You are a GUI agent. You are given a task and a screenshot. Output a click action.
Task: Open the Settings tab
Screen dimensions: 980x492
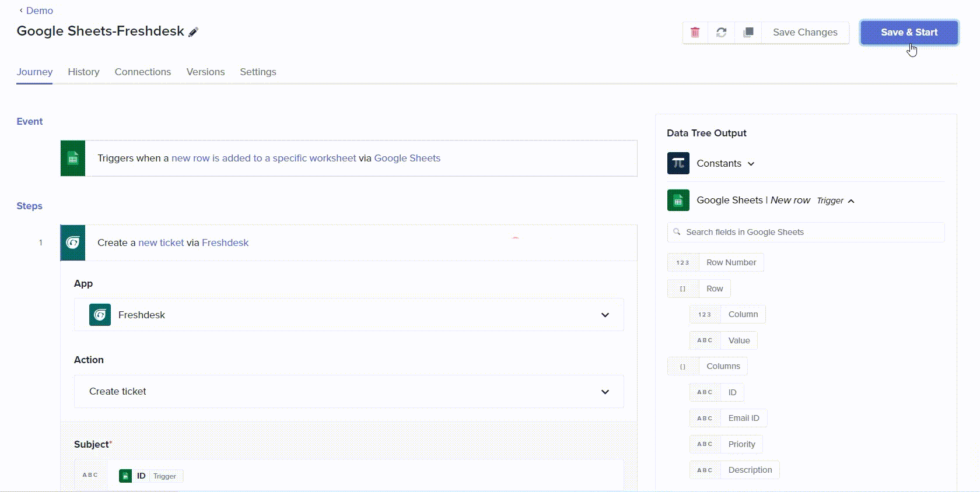pyautogui.click(x=258, y=72)
